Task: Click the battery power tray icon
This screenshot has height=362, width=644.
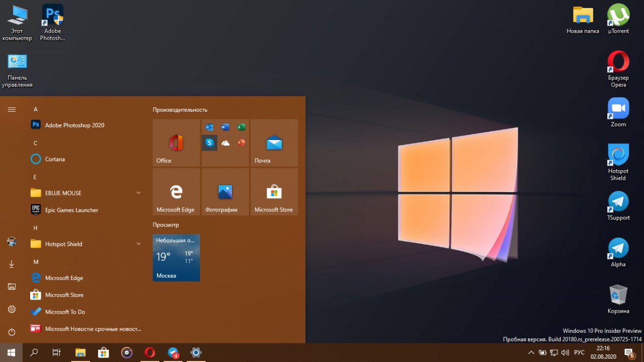Action: (x=542, y=352)
